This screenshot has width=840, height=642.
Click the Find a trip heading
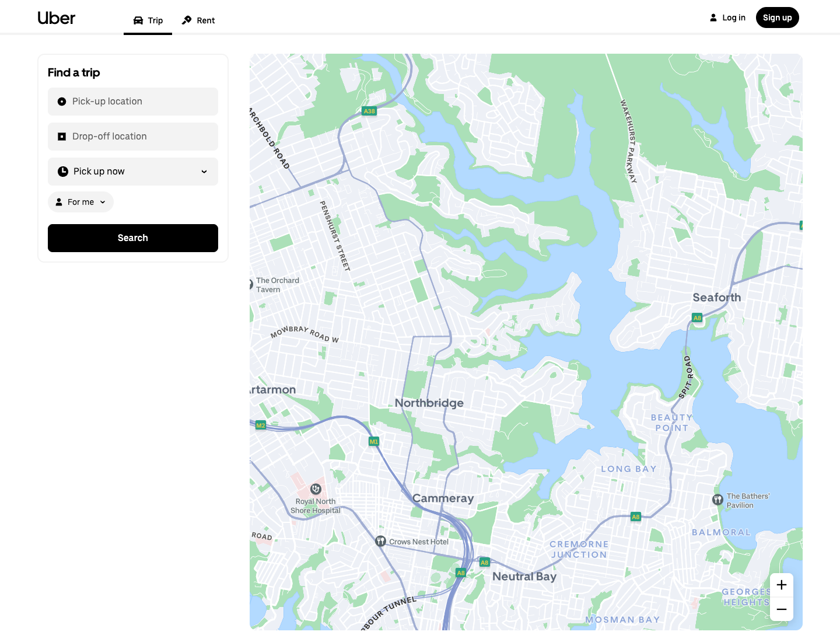(x=74, y=72)
